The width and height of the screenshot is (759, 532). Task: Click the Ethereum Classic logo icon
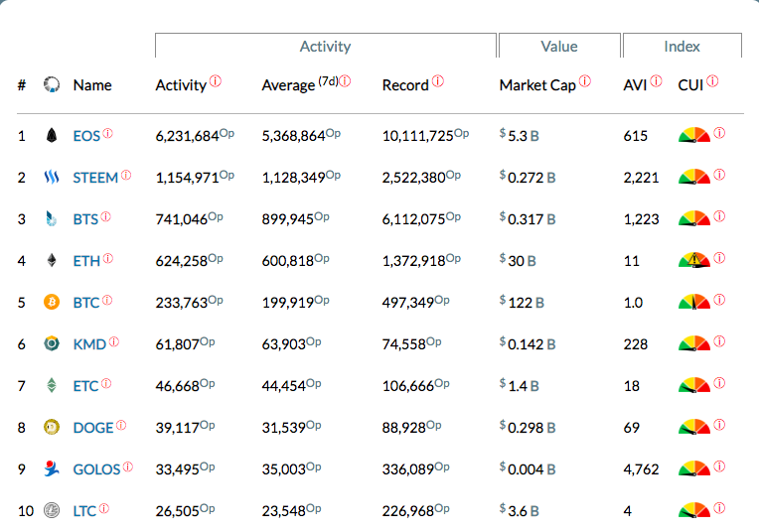coord(52,385)
